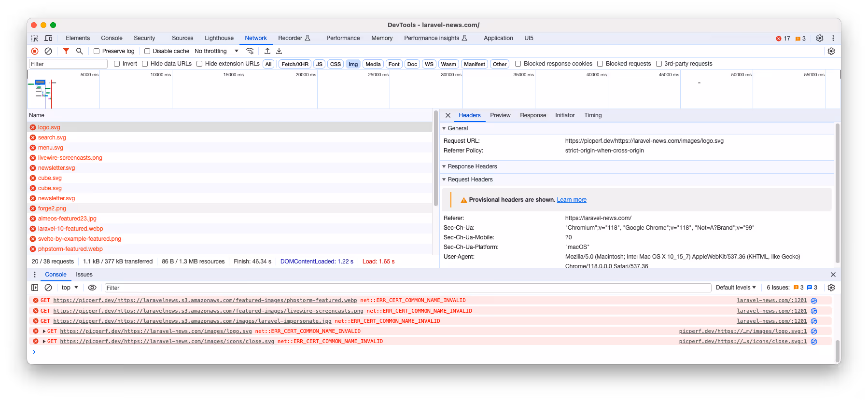Clear the network log icon
This screenshot has height=400, width=868.
tap(48, 51)
